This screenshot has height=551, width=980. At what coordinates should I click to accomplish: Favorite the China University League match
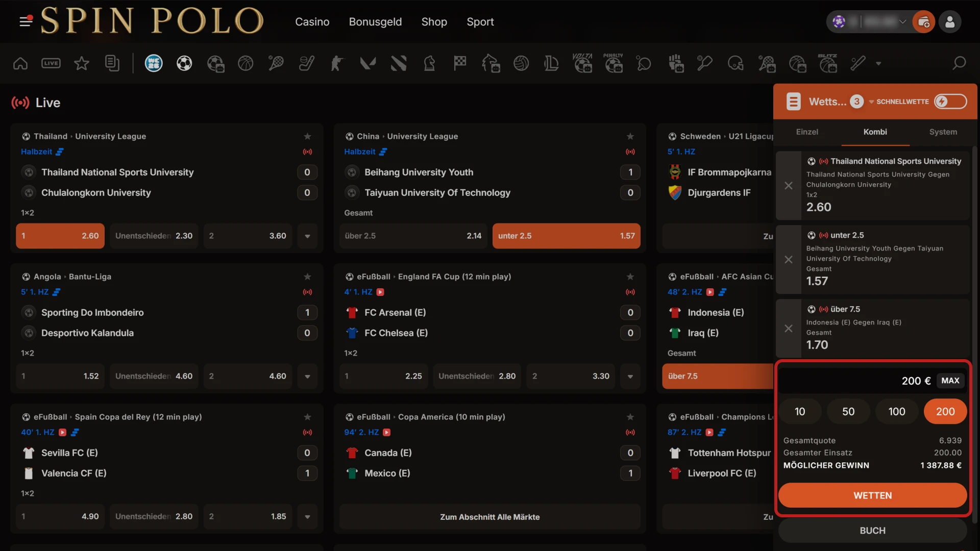click(x=630, y=136)
